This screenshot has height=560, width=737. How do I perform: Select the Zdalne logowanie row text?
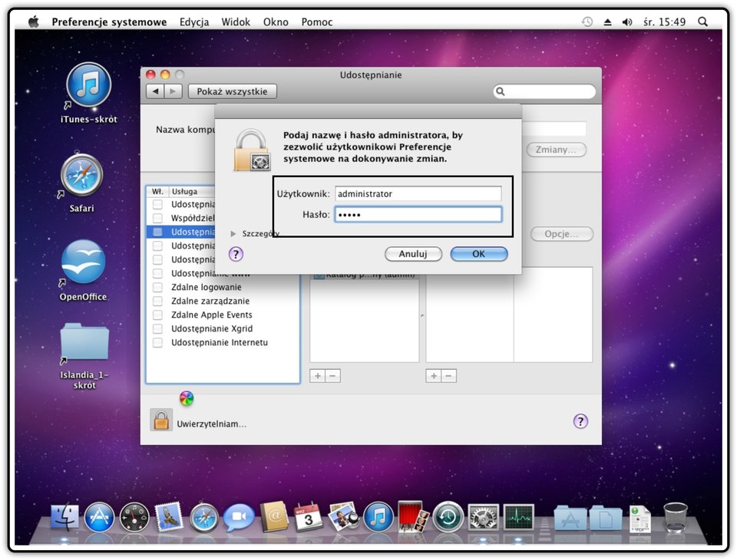point(207,287)
